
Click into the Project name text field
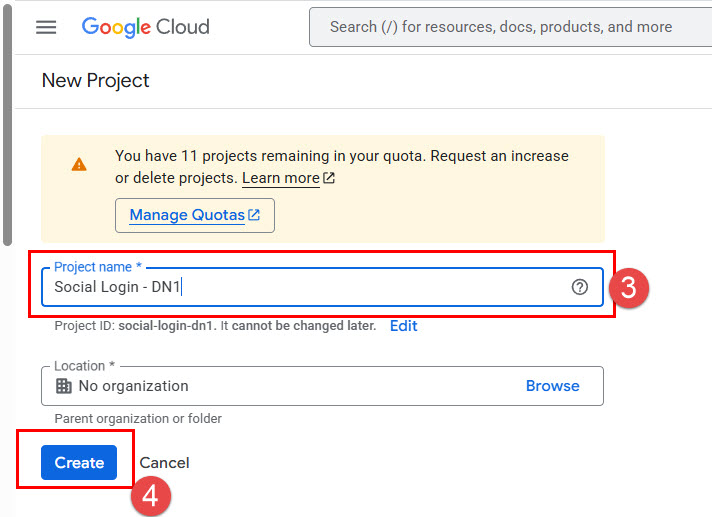(x=300, y=288)
